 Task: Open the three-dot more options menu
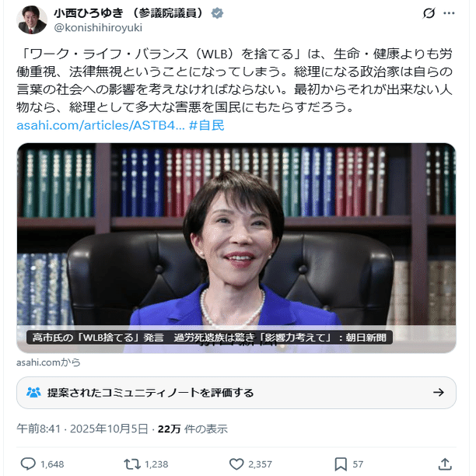click(x=449, y=13)
